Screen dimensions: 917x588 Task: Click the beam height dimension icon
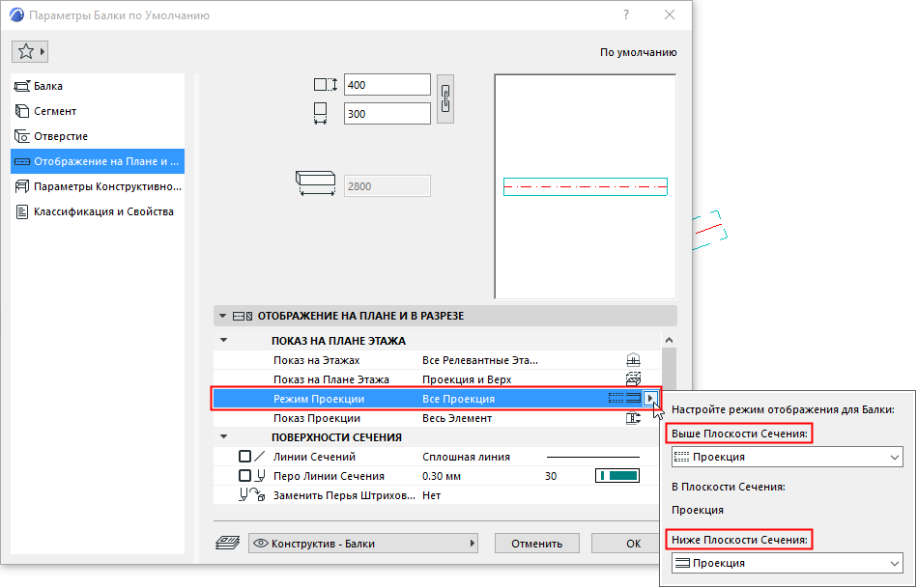point(326,85)
